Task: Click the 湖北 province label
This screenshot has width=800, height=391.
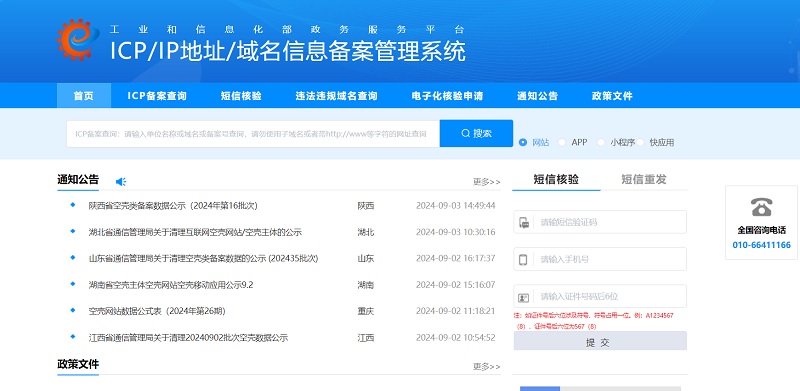Action: tap(366, 232)
